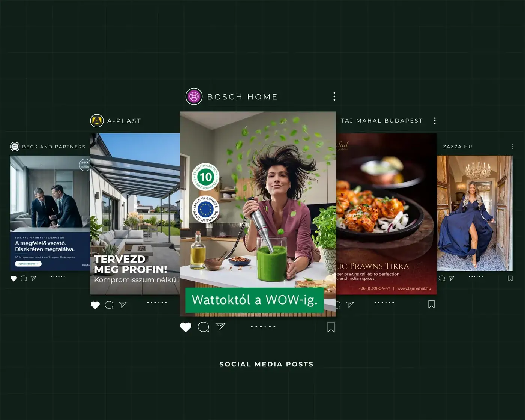Bookmark the Taj Mahal Budapest post
Screen dimensions: 525x420
432,304
